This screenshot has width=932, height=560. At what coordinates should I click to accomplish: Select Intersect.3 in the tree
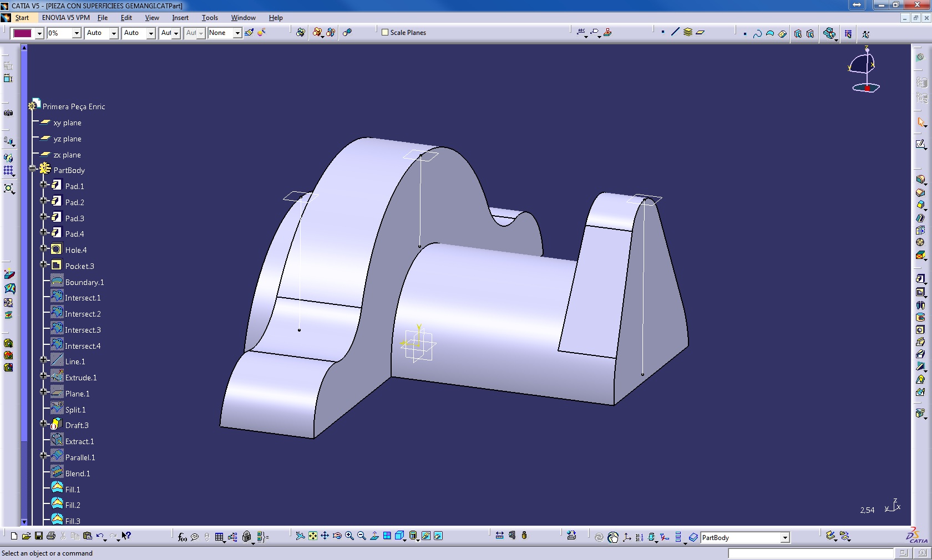pos(83,330)
